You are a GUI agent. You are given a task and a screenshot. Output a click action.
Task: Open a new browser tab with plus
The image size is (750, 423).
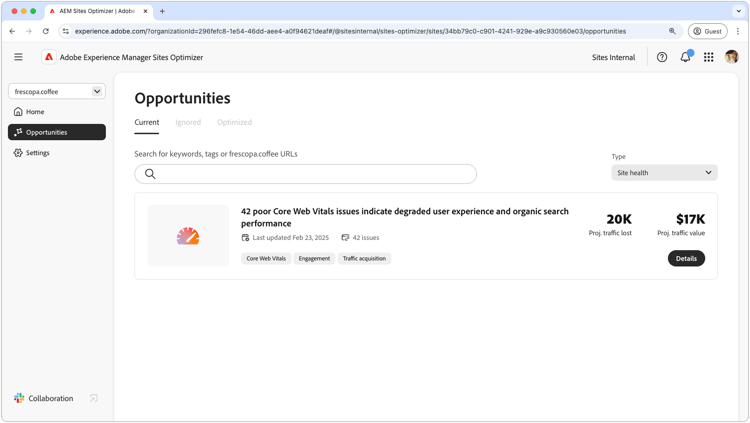pyautogui.click(x=162, y=11)
